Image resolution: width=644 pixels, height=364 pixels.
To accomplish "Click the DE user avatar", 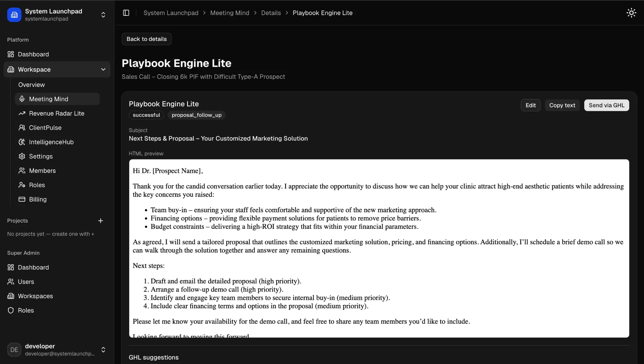I will point(14,350).
